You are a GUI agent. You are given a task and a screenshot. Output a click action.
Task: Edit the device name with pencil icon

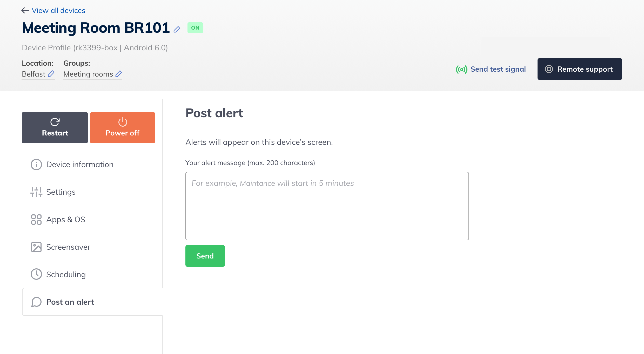pos(177,29)
